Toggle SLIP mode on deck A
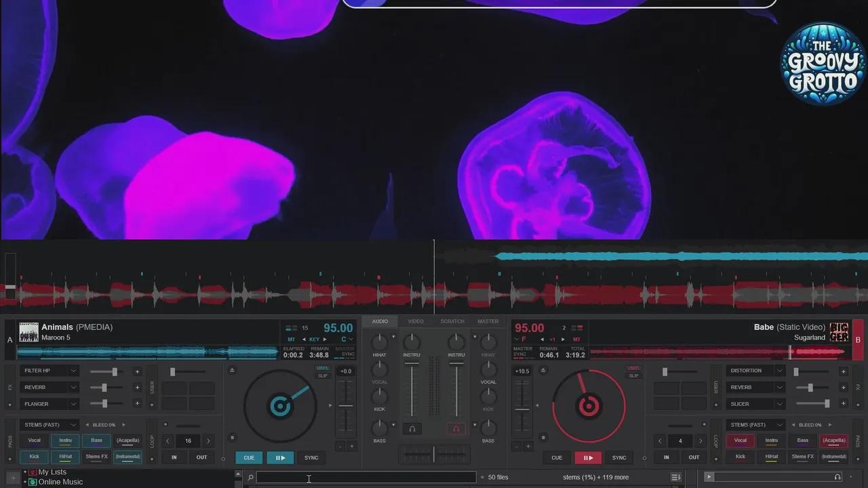The image size is (868, 488). pyautogui.click(x=323, y=375)
